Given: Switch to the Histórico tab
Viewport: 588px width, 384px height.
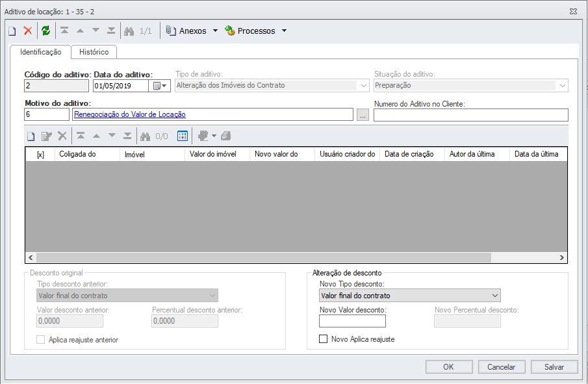Looking at the screenshot, I should tap(94, 52).
